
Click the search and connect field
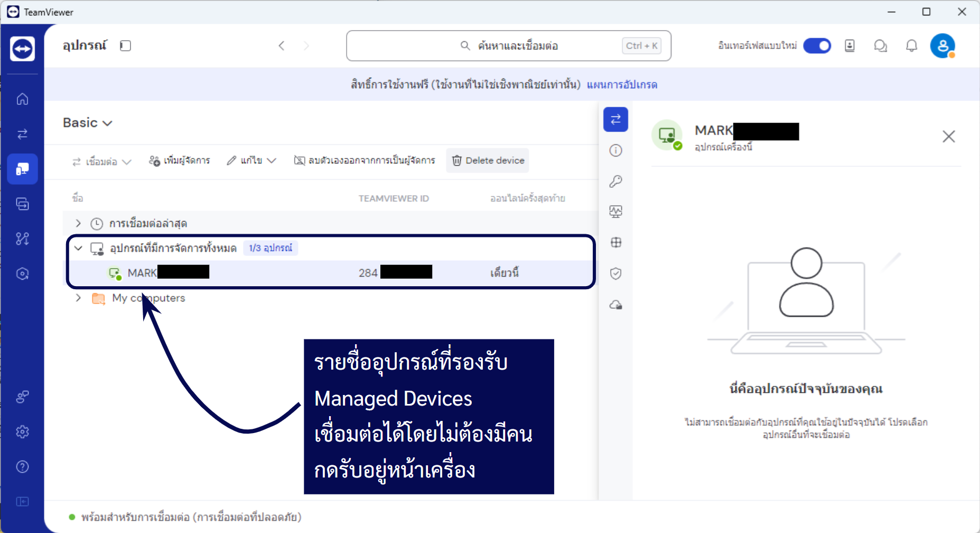(x=508, y=46)
